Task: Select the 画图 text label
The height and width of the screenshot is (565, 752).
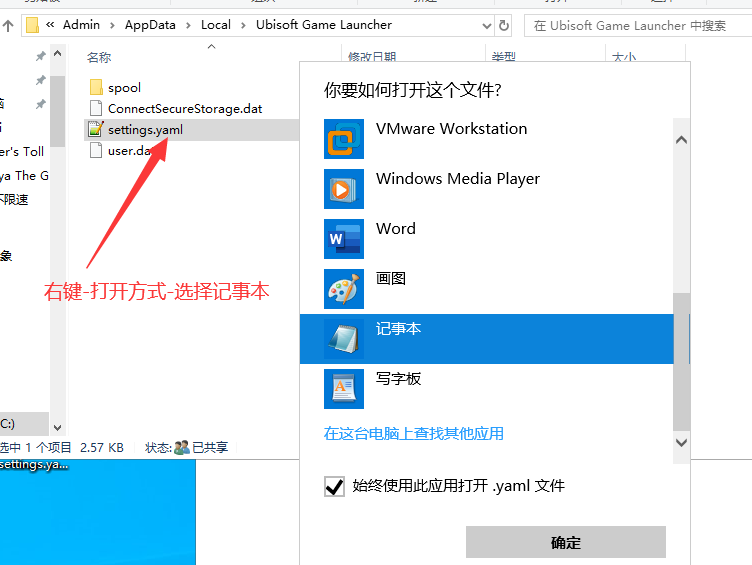Action: 390,278
